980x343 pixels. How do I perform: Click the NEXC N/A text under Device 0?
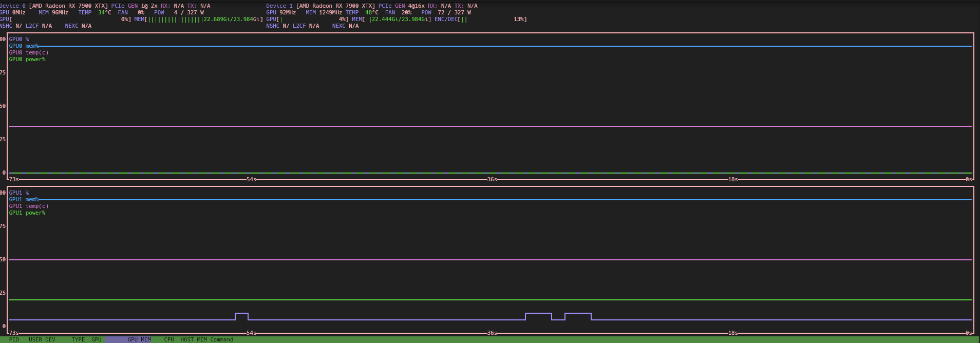(x=78, y=26)
